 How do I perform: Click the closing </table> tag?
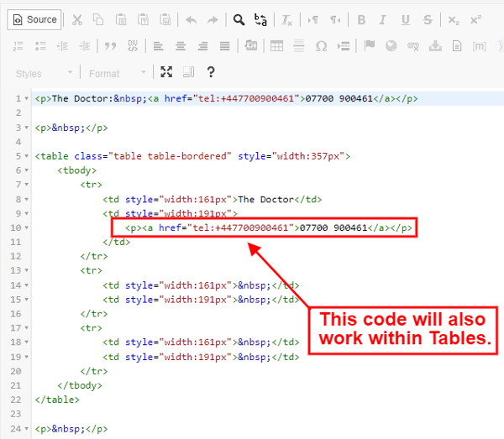(x=57, y=400)
